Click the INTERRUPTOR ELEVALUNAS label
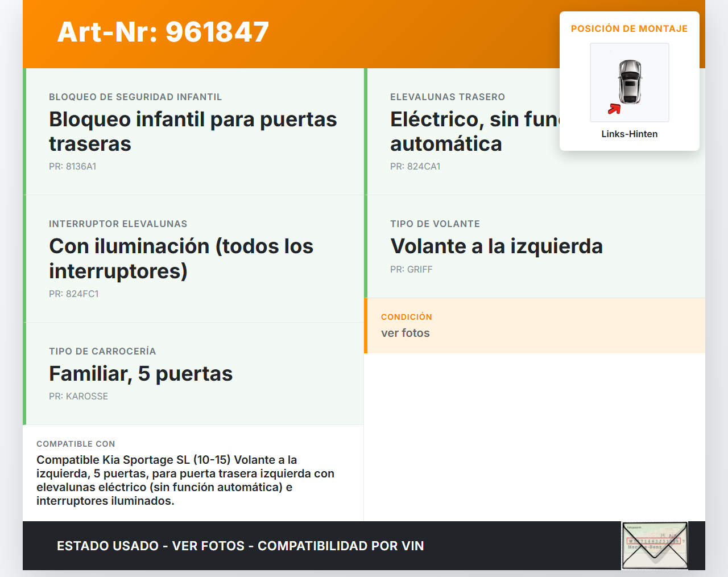Screen dimensions: 728x577 point(118,224)
